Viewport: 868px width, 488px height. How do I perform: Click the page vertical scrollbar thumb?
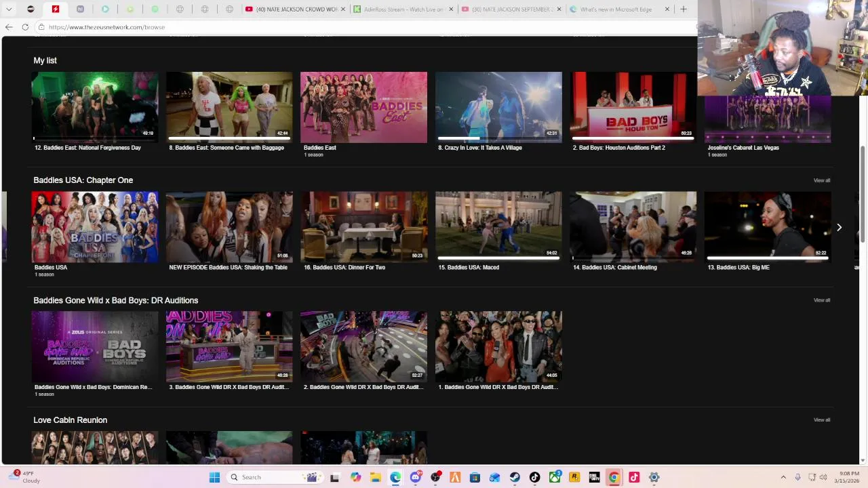863,193
